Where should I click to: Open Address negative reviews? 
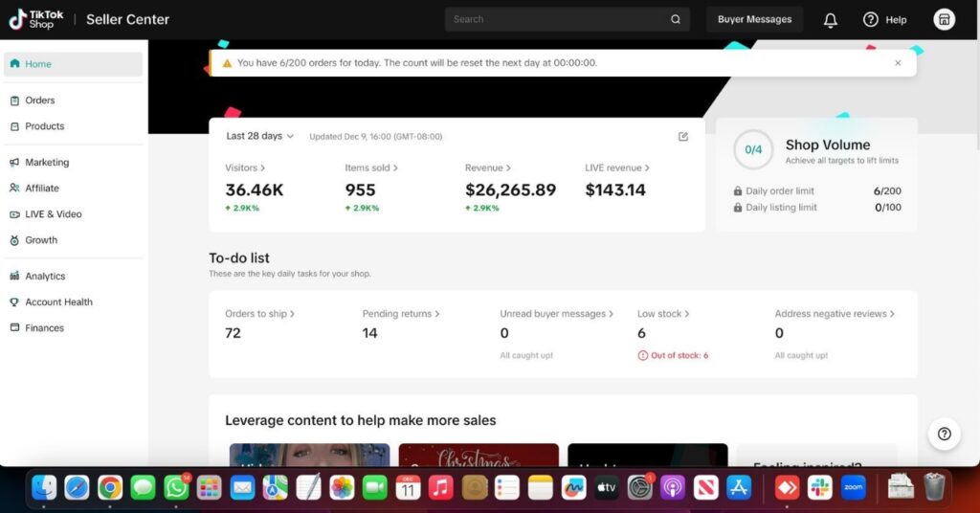click(x=835, y=314)
